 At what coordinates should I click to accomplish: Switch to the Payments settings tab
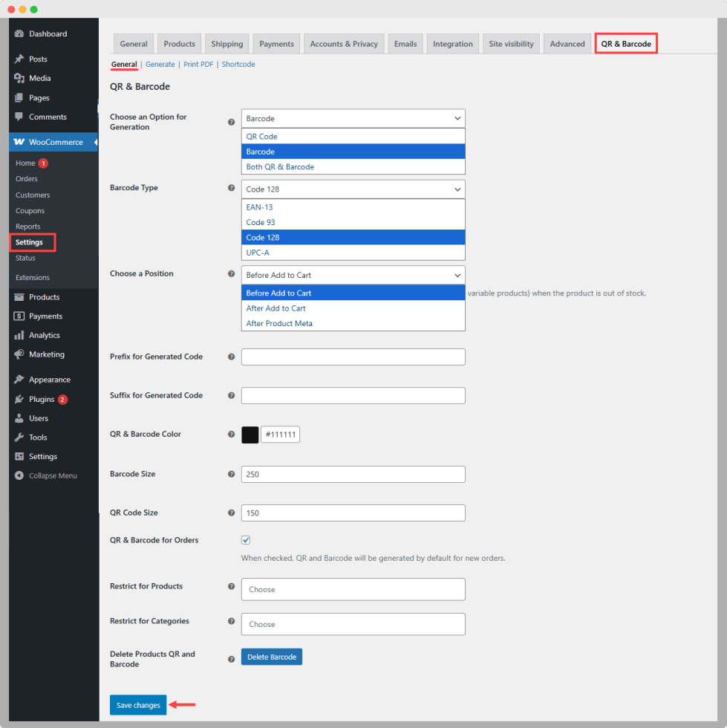tap(277, 44)
